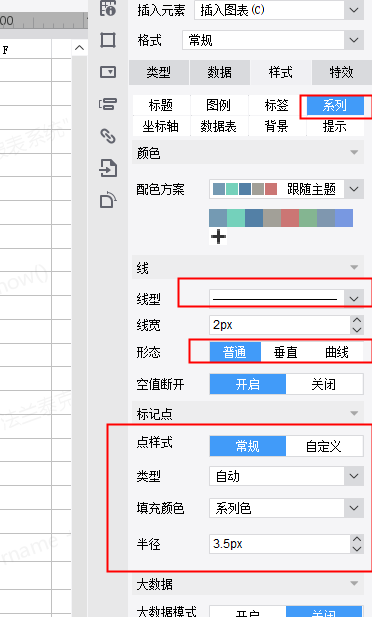The width and height of the screenshot is (372, 617).
Task: Select the 标题 style sub-tab
Action: [x=161, y=105]
